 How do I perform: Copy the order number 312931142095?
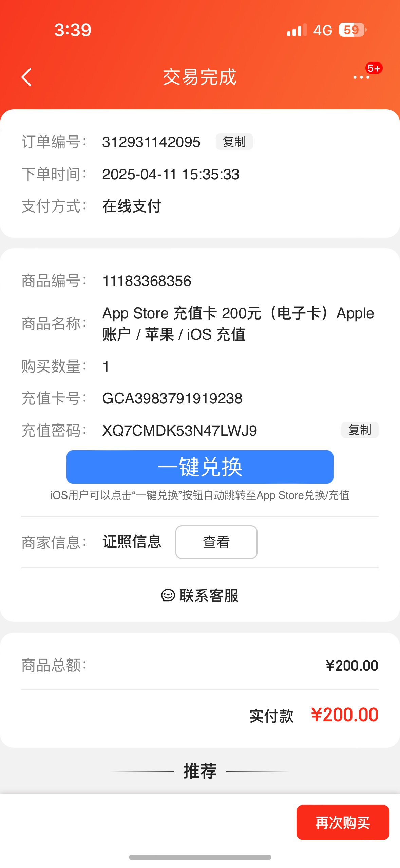(x=234, y=142)
